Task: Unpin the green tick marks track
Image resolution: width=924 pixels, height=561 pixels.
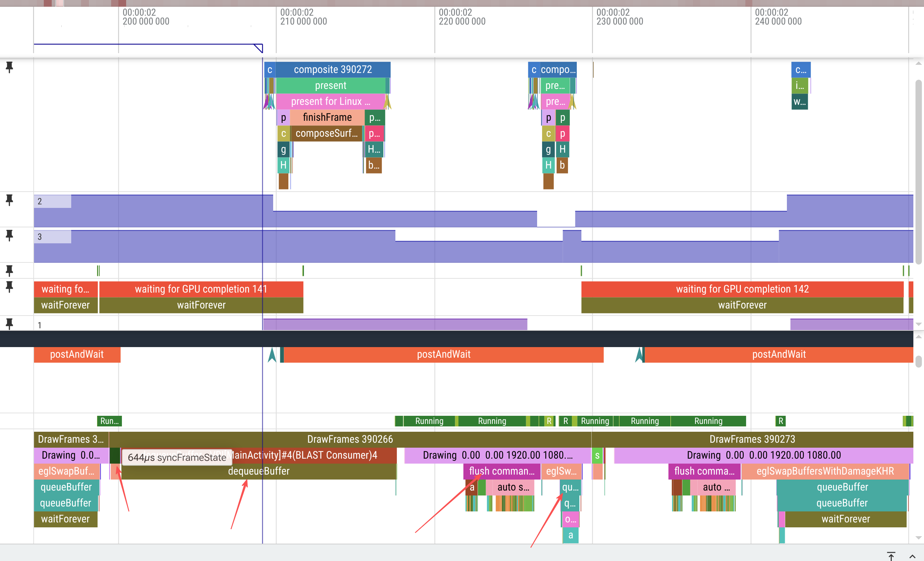Action: coord(9,271)
